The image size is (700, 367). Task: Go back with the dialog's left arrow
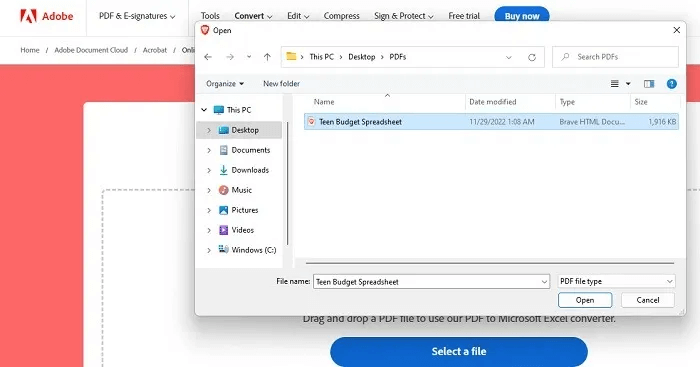click(x=208, y=57)
